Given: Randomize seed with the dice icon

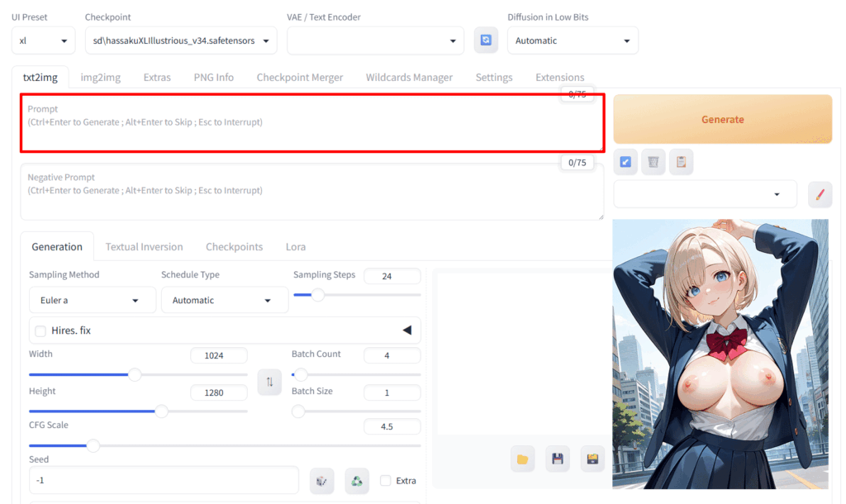Looking at the screenshot, I should (x=321, y=480).
